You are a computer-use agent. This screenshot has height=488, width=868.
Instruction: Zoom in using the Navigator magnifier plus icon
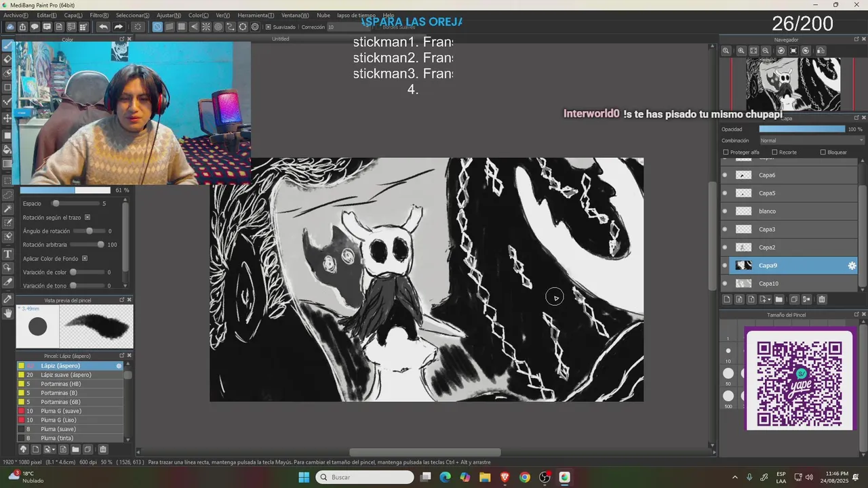pyautogui.click(x=741, y=51)
